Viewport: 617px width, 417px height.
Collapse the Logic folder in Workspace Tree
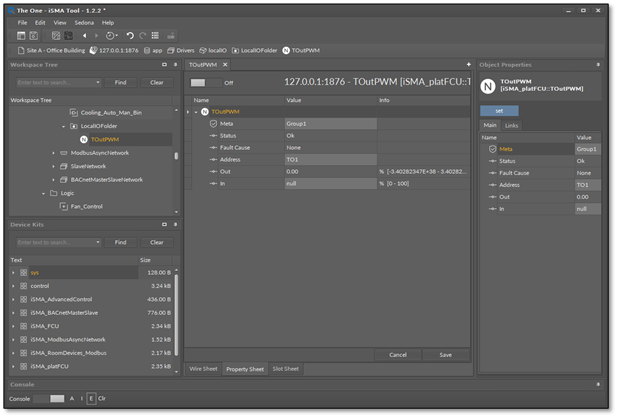tap(43, 193)
